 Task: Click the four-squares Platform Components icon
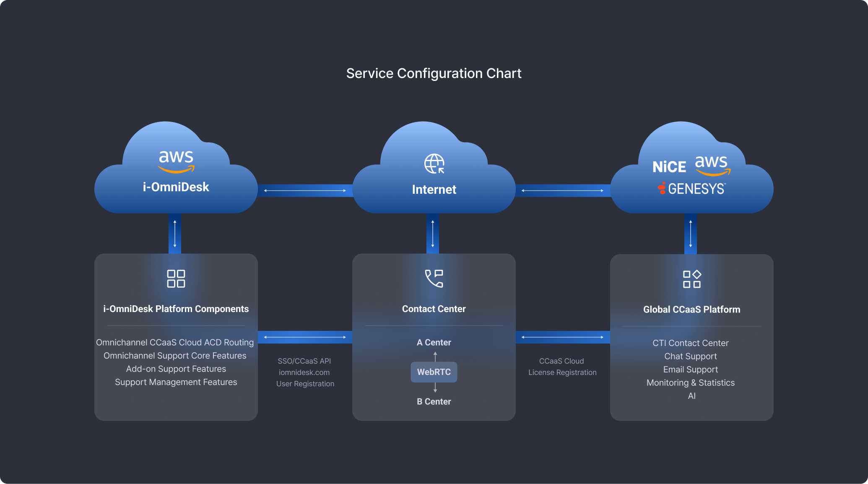click(x=176, y=278)
